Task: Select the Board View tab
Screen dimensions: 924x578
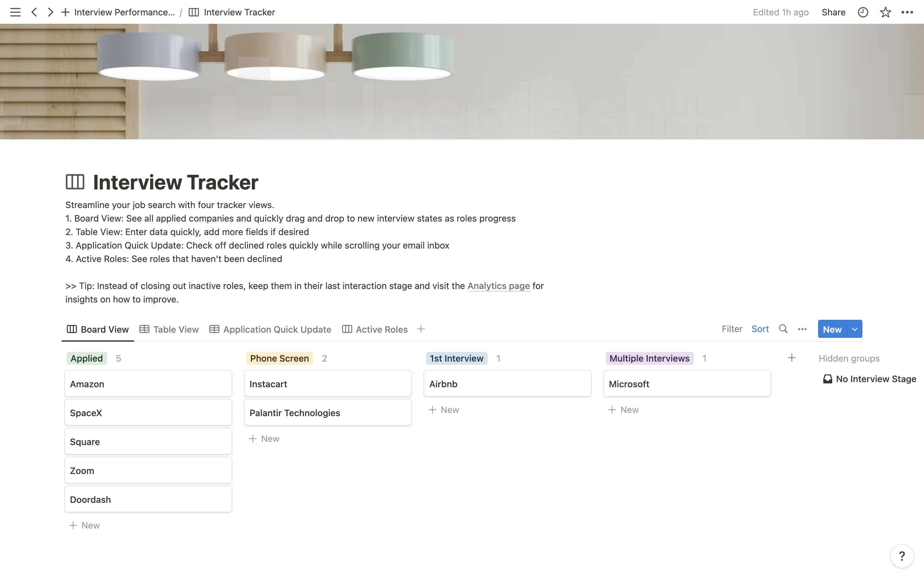Action: [x=98, y=329]
